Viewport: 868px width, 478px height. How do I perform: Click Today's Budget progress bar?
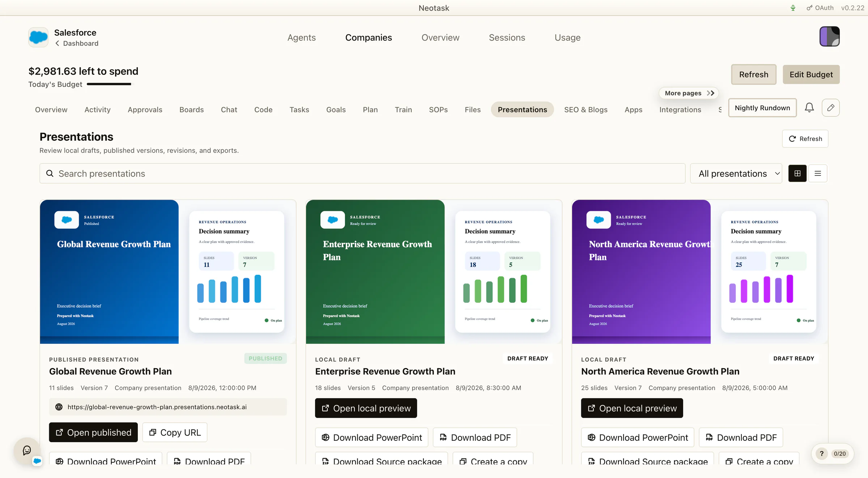click(110, 84)
